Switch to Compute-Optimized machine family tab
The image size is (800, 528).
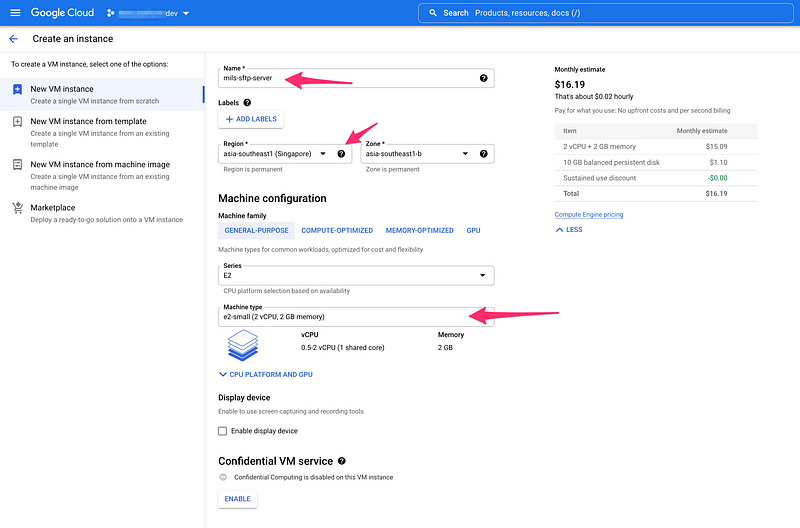(x=337, y=230)
